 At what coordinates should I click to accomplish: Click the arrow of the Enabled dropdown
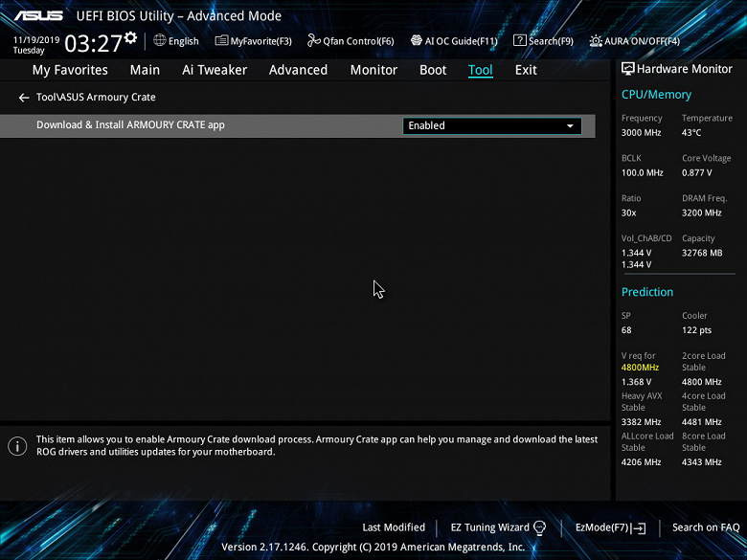click(x=570, y=126)
